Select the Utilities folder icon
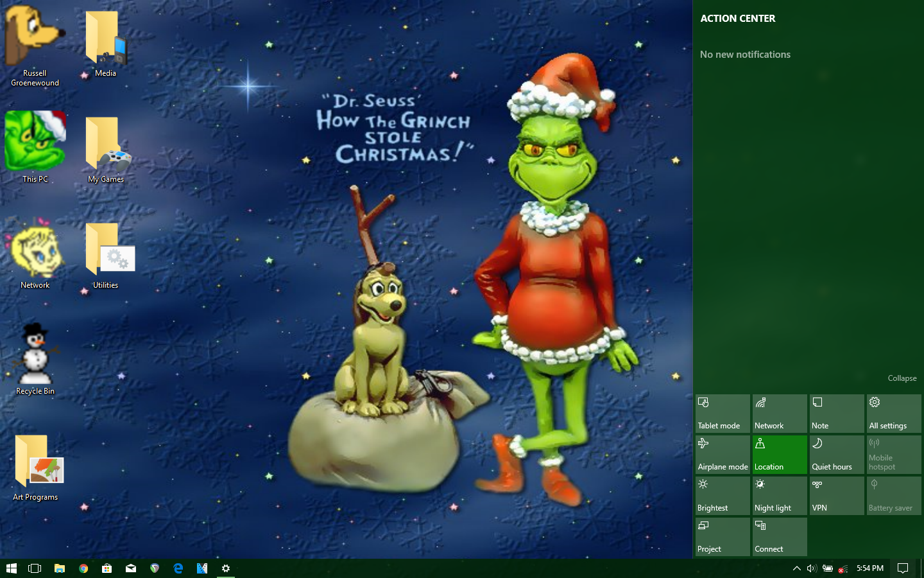Screen dimensions: 924x578 pyautogui.click(x=106, y=256)
